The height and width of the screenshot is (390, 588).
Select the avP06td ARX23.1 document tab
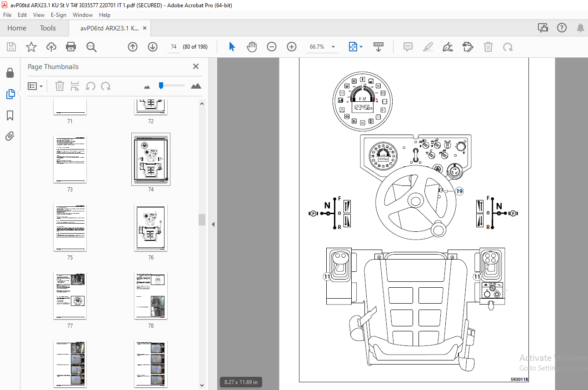109,28
